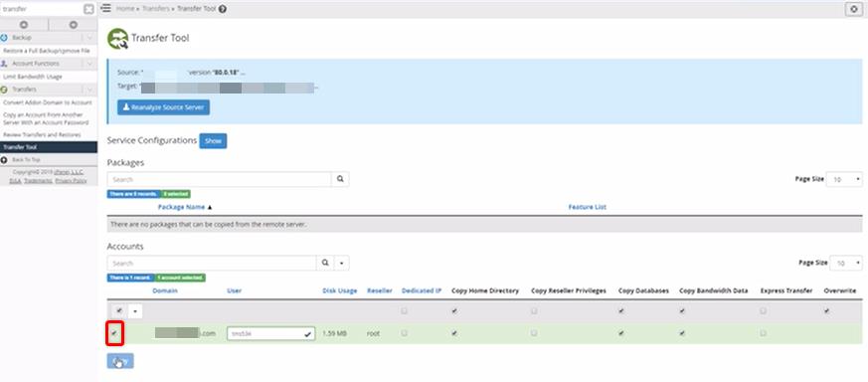Open the EULA footer link
The width and height of the screenshot is (868, 382).
click(x=15, y=180)
